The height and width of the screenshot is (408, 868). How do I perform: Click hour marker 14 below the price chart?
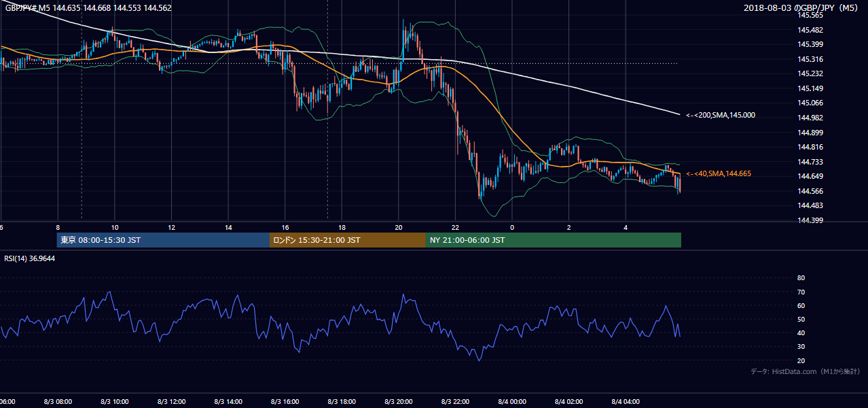coord(228,227)
